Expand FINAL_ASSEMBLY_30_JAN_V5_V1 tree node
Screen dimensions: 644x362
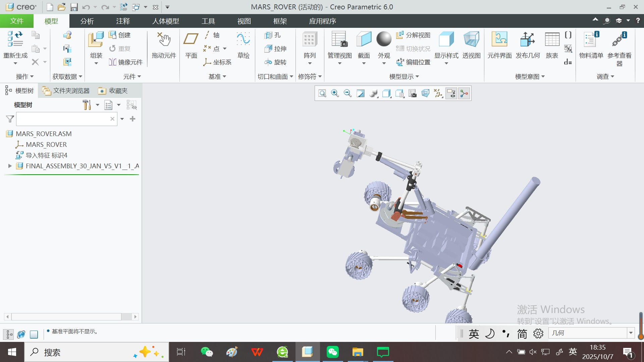pyautogui.click(x=10, y=166)
